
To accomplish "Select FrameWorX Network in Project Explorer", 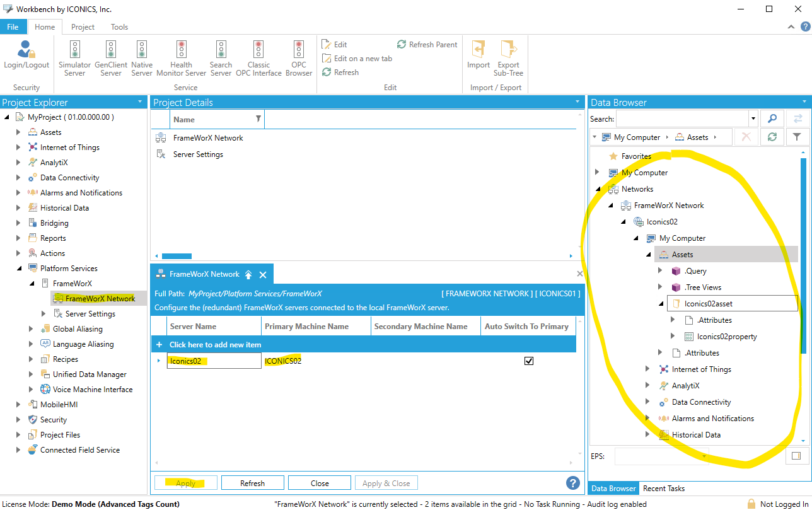I will (x=100, y=299).
